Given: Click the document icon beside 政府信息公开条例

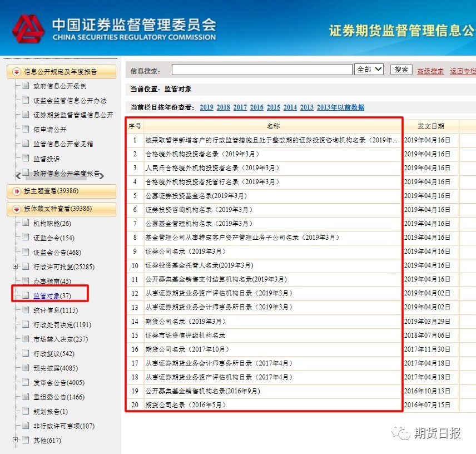Looking at the screenshot, I should tap(25, 86).
